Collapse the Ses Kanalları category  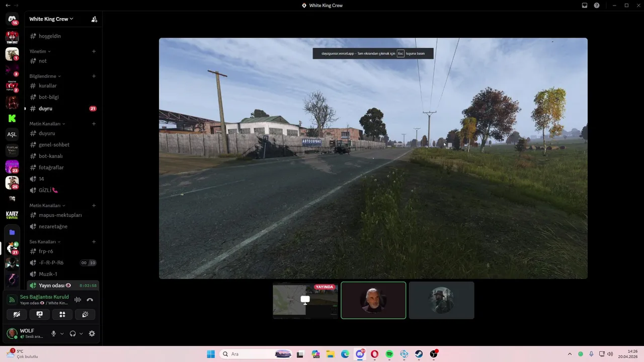click(45, 242)
